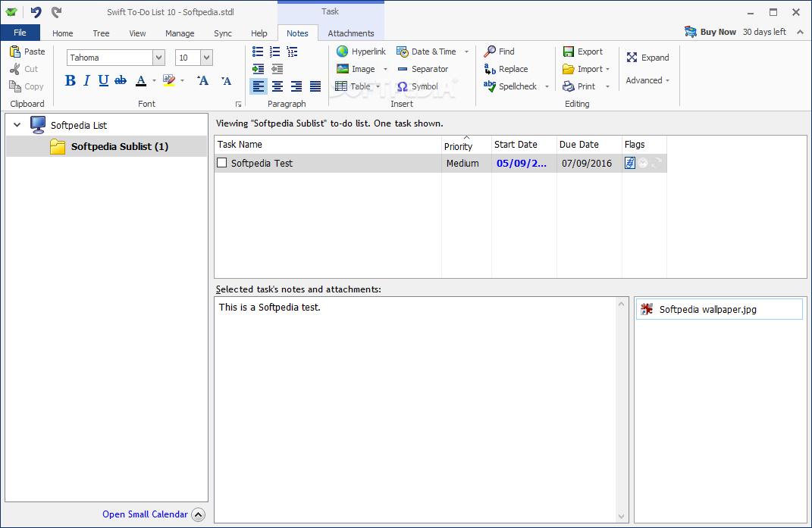The height and width of the screenshot is (528, 812).
Task: Insert multilevel list
Action: pos(292,52)
